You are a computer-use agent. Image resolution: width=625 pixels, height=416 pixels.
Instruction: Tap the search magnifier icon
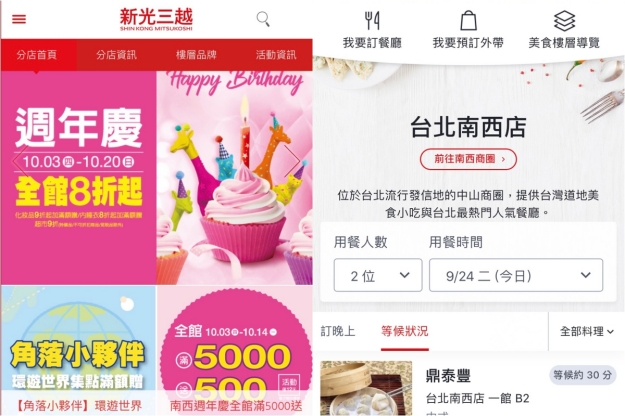[263, 19]
